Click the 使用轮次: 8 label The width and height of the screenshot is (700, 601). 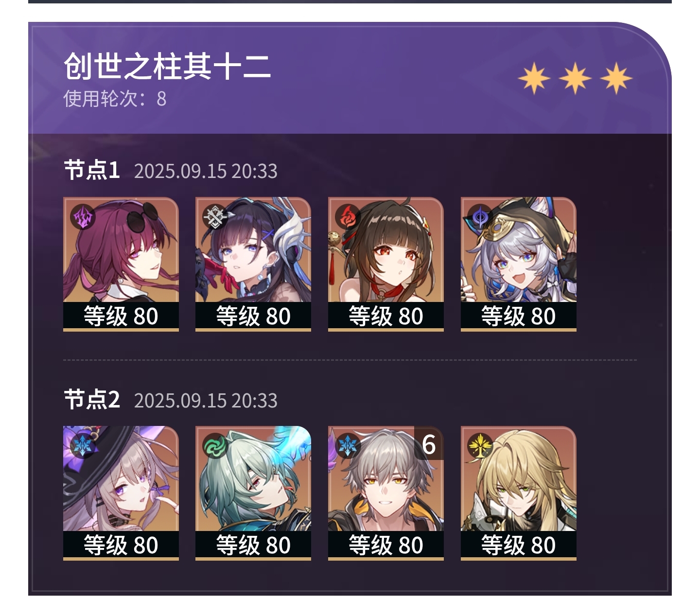click(115, 99)
